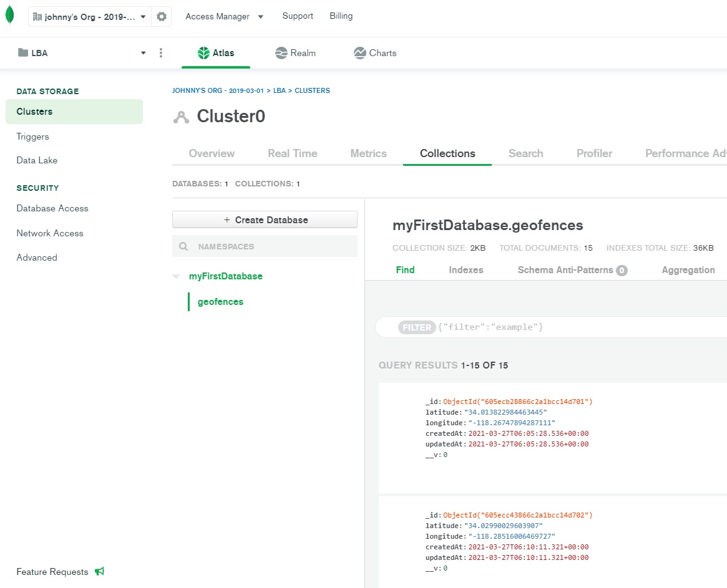The image size is (727, 588).
Task: Click longitude value -118.28516006469727
Action: point(512,537)
